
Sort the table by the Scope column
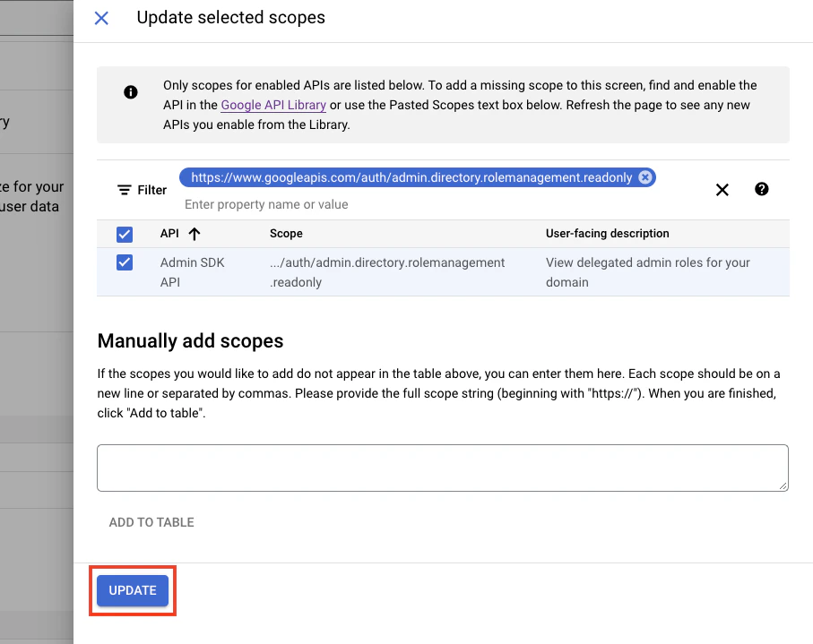pos(286,234)
